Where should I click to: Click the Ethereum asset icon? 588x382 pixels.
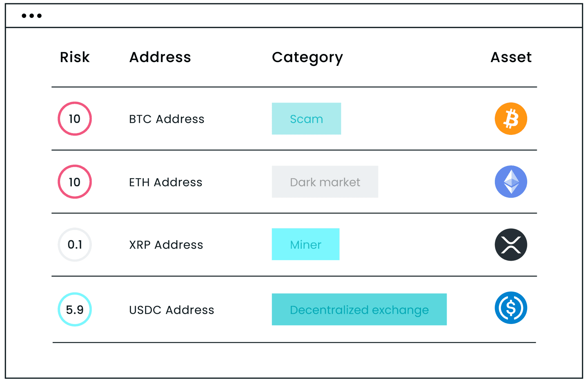tap(511, 182)
